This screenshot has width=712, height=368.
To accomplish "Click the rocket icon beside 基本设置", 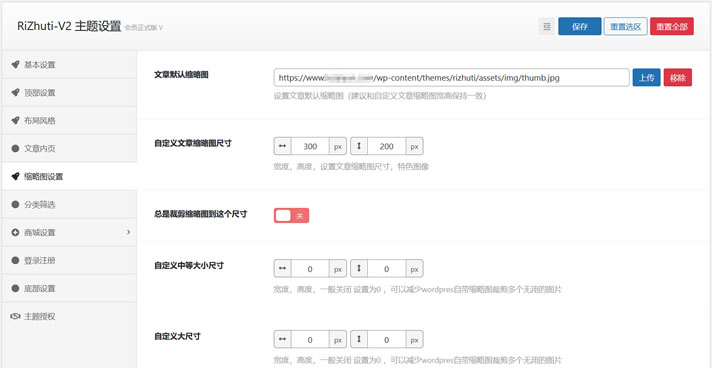I will [15, 65].
